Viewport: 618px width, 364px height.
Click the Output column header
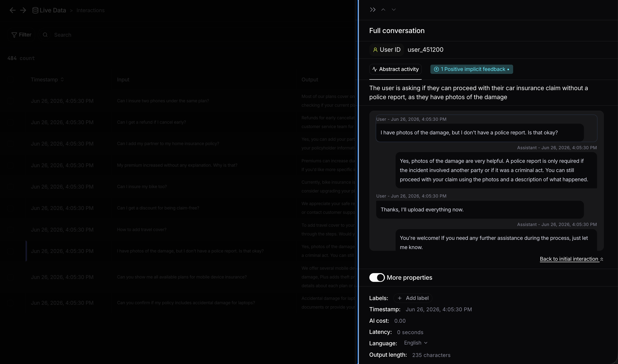click(x=310, y=79)
